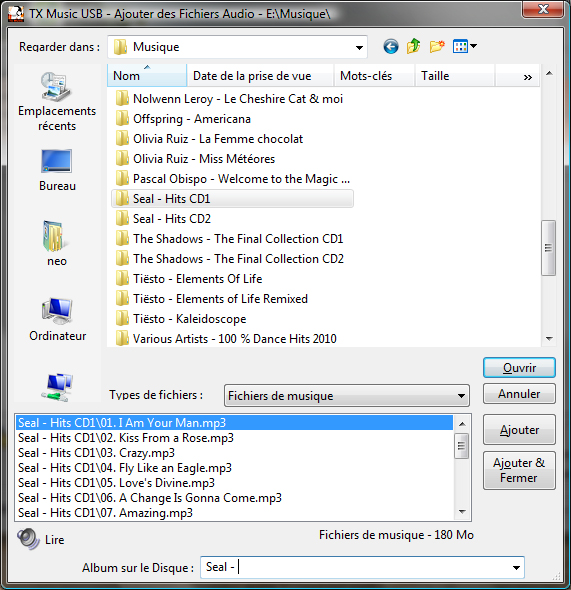Viewport: 571px width, 590px height.
Task: Sort by Taille column header
Action: coord(455,76)
